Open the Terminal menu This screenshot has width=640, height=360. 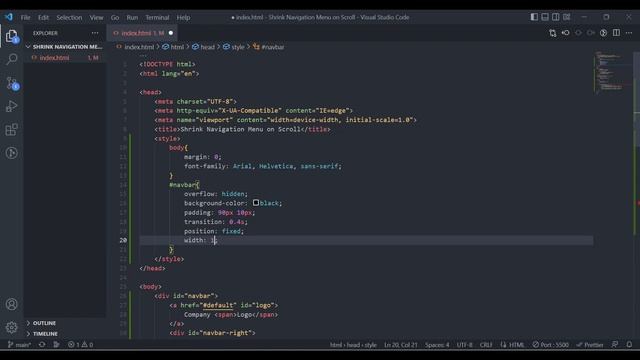tap(157, 18)
